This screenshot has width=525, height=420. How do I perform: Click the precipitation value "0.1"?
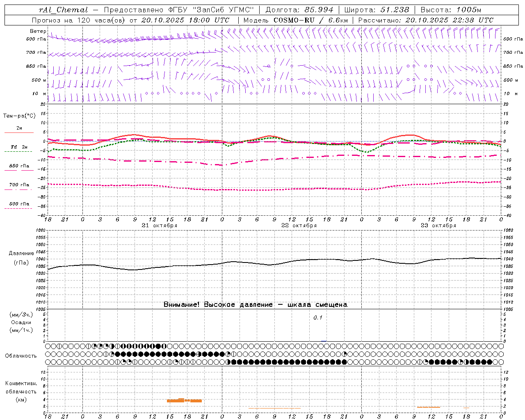point(318,318)
